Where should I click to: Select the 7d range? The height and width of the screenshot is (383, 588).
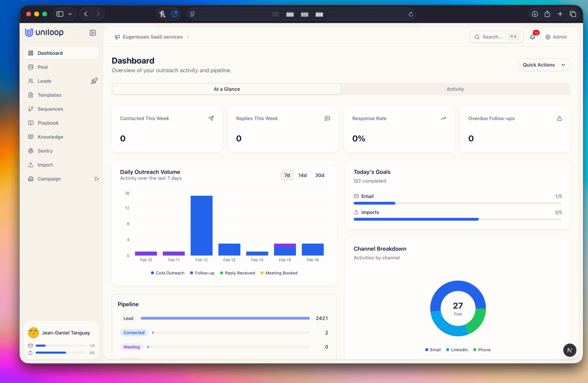click(x=287, y=175)
